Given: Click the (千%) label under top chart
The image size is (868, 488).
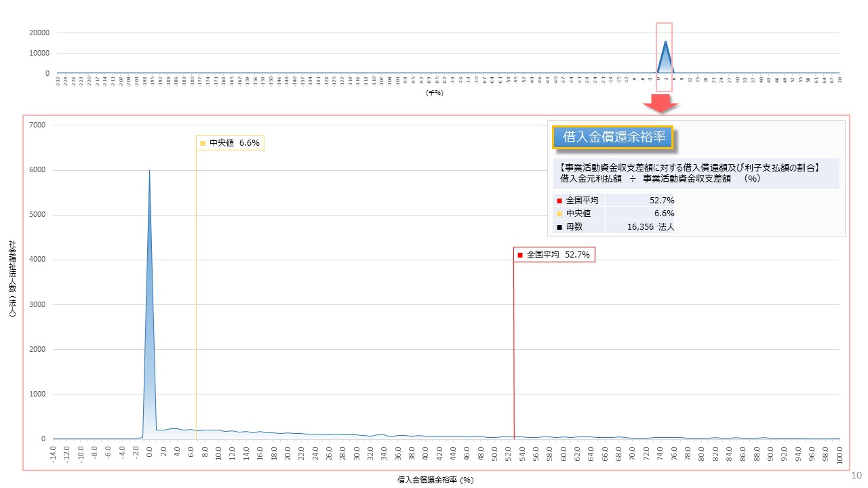Looking at the screenshot, I should coord(434,93).
